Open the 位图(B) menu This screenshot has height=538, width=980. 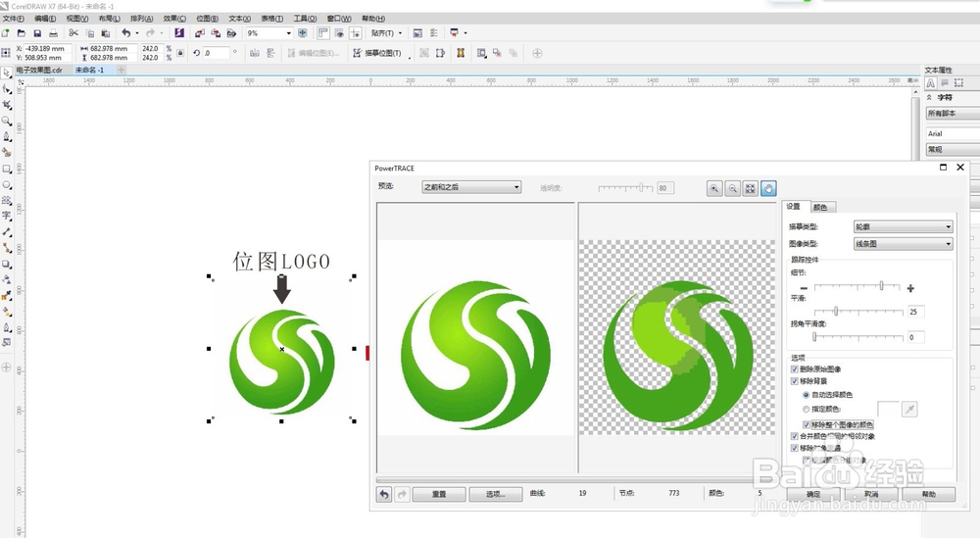(208, 19)
